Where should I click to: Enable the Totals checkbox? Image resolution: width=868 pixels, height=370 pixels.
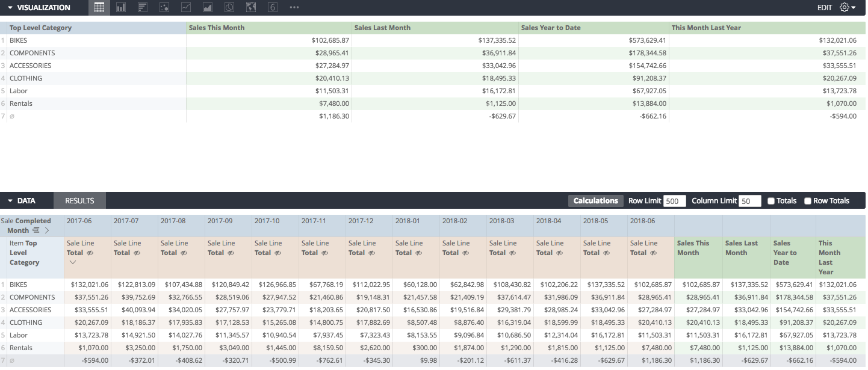(771, 201)
